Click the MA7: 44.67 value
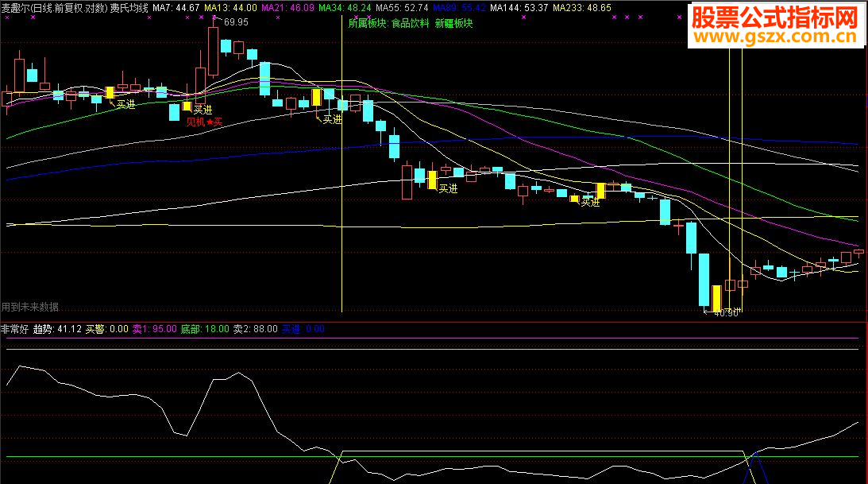Image resolution: width=868 pixels, height=484 pixels. (x=176, y=8)
